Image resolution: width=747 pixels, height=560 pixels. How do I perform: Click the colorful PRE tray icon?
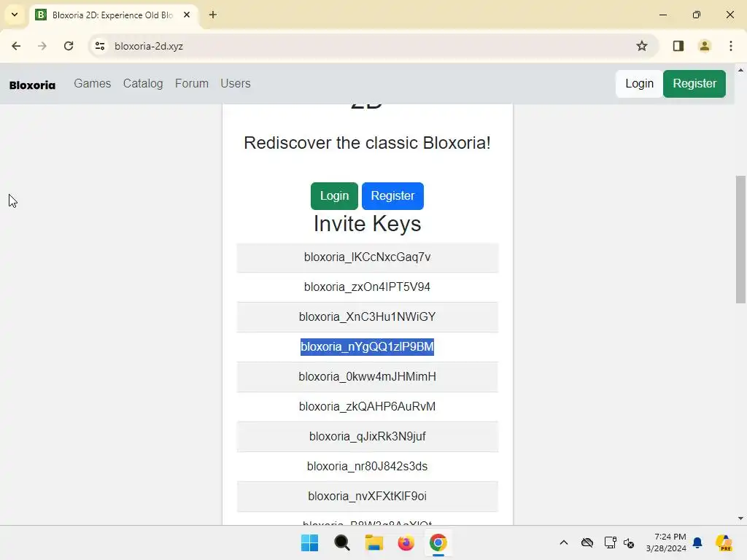pos(724,542)
